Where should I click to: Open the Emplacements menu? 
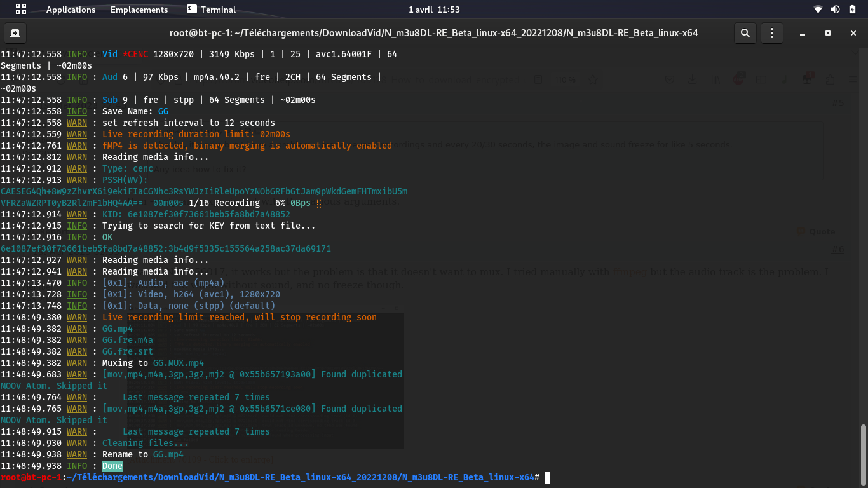coord(139,10)
